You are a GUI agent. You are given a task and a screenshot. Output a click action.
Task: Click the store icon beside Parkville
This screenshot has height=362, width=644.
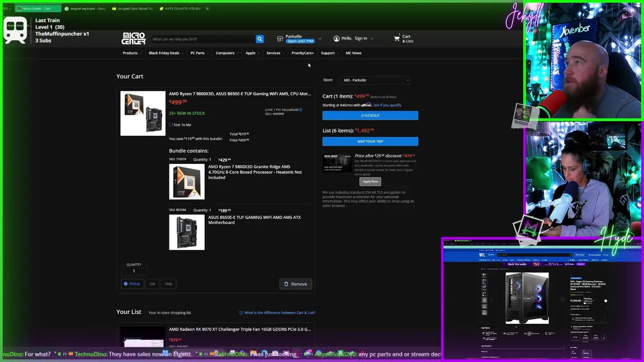point(280,39)
